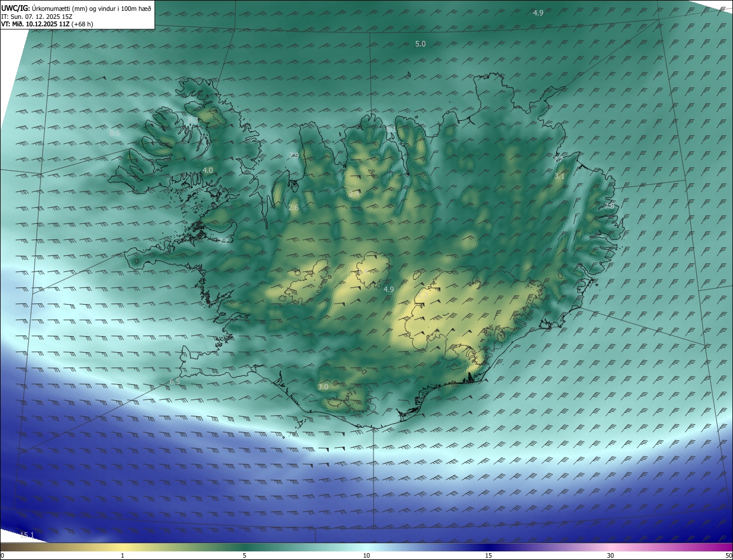The height and width of the screenshot is (560, 733).
Task: Click the 1 label on the color scale
Action: (x=123, y=555)
